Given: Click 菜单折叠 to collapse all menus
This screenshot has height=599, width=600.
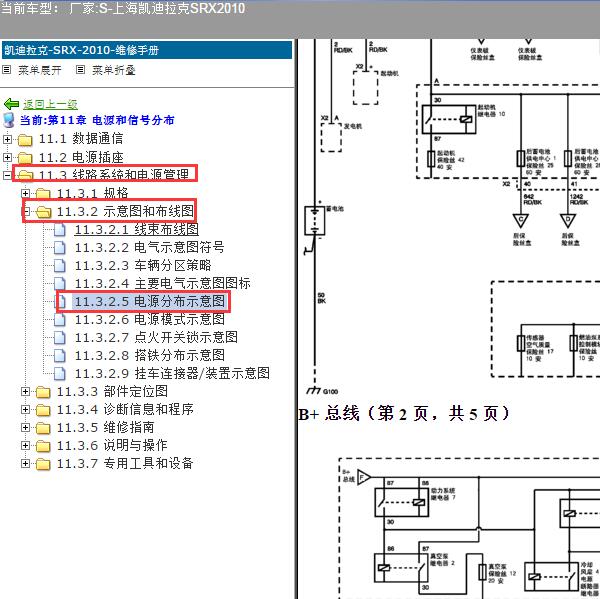Looking at the screenshot, I should pos(114,70).
